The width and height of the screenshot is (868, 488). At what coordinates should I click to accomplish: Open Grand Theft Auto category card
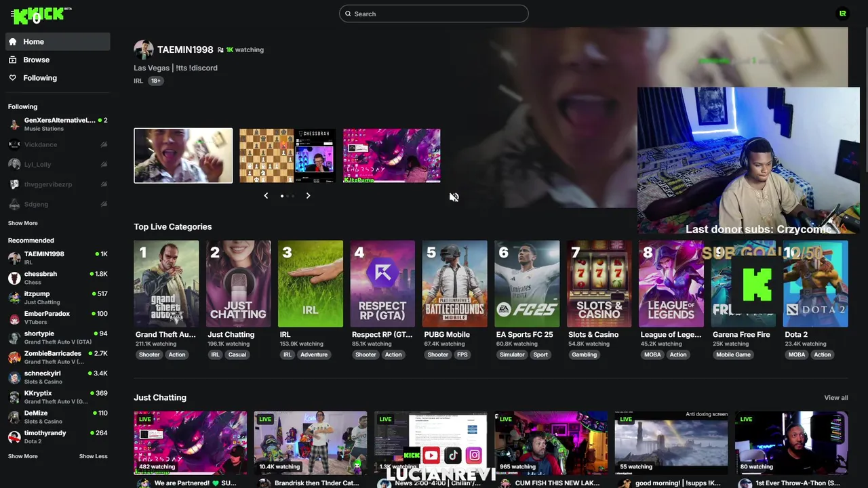[x=166, y=284]
